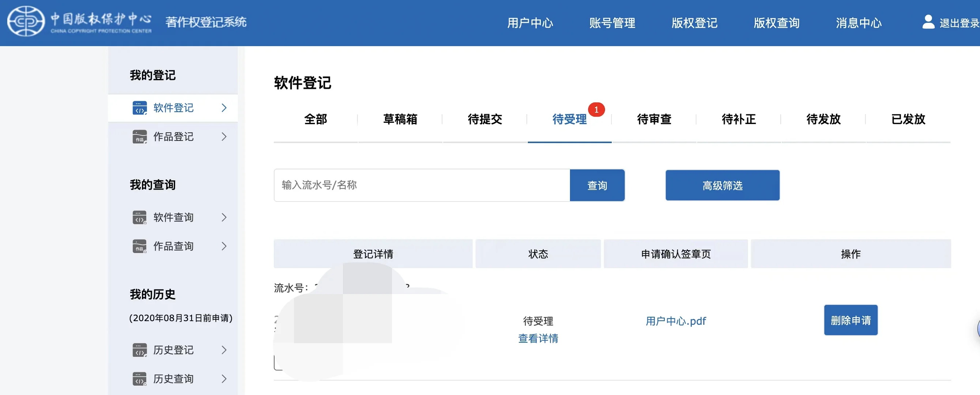Click the 高级筛选 button
This screenshot has height=395, width=980.
point(722,185)
